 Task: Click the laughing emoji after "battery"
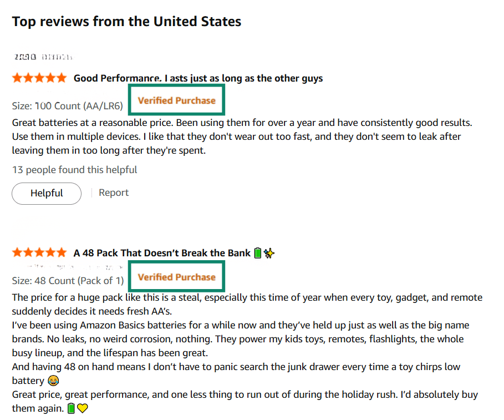[x=53, y=381]
